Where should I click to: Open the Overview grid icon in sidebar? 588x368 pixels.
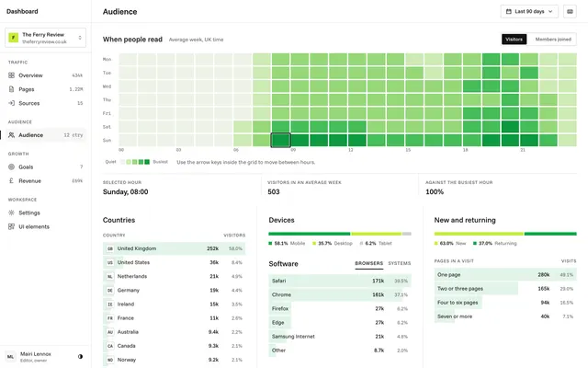coord(11,75)
